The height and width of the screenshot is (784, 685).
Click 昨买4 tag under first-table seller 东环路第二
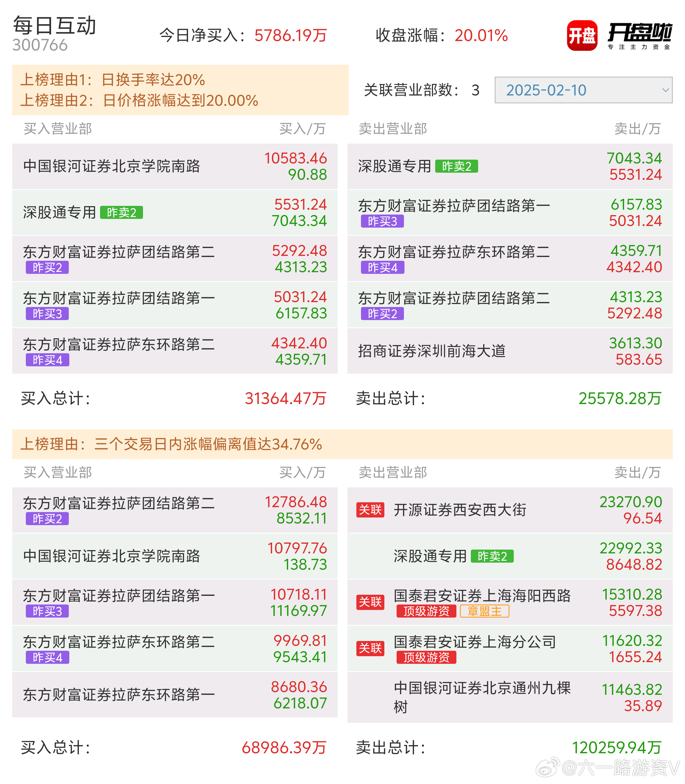pos(383,267)
